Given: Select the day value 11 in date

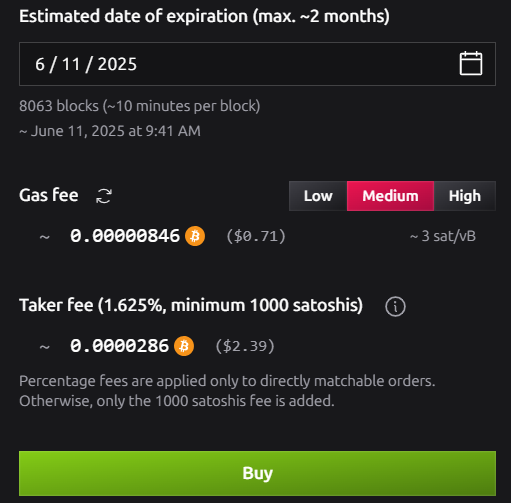Looking at the screenshot, I should click(x=71, y=64).
